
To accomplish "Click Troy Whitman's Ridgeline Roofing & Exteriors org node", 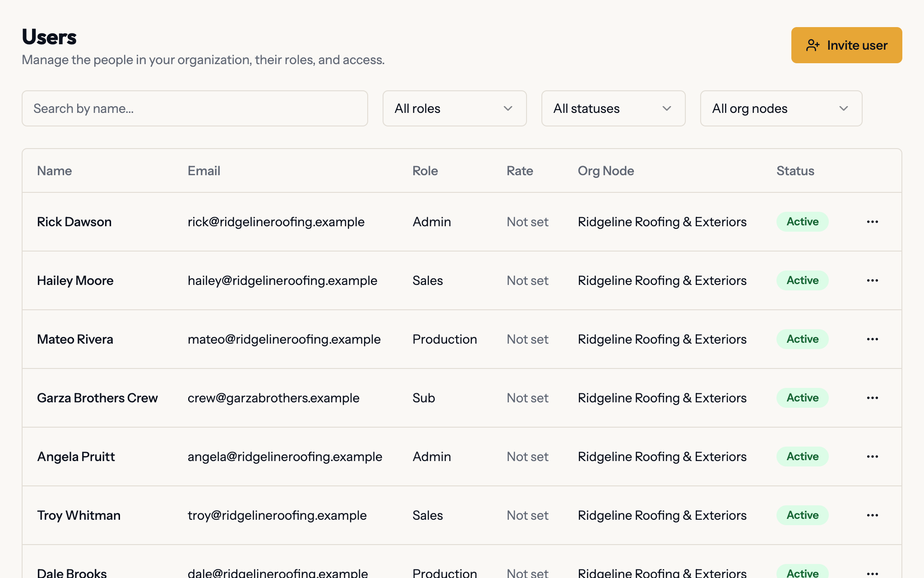I will click(662, 515).
